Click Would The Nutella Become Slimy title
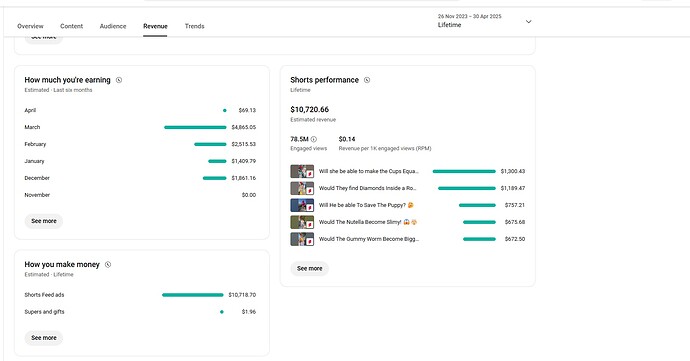Viewport: 690px width, 361px height. click(368, 222)
